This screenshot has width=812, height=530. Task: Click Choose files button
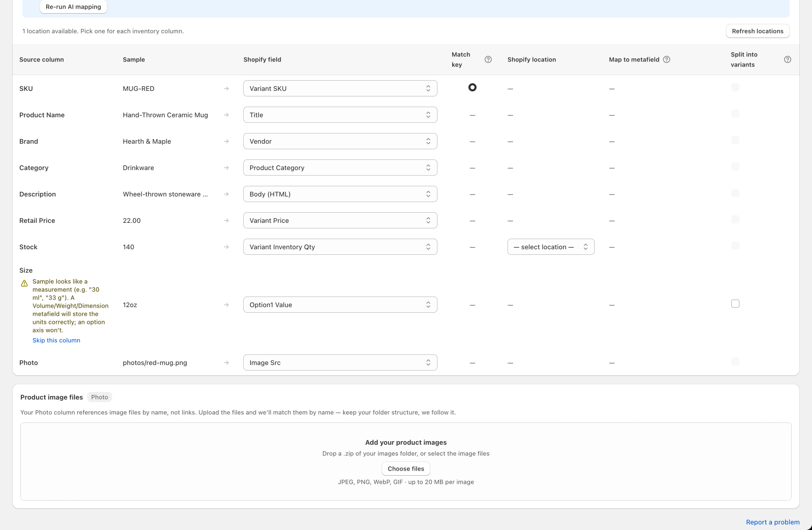point(406,469)
